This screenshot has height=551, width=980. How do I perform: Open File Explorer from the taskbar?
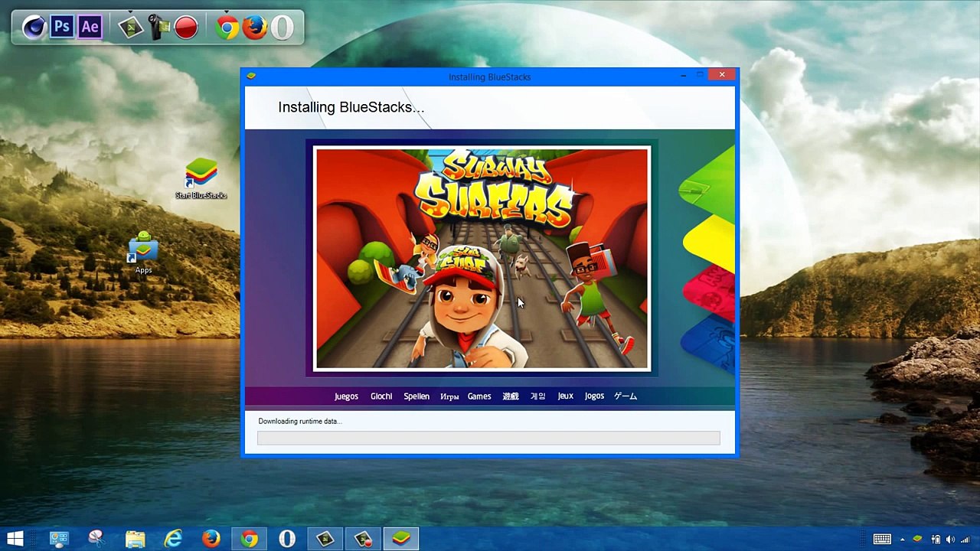[x=135, y=539]
